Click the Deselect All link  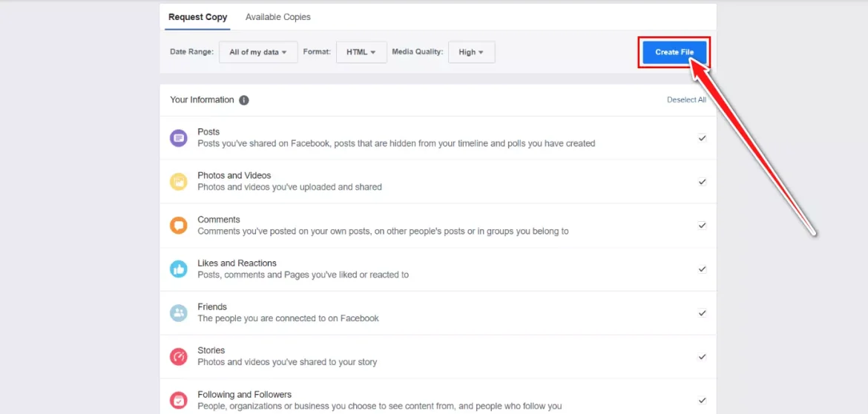tap(686, 100)
